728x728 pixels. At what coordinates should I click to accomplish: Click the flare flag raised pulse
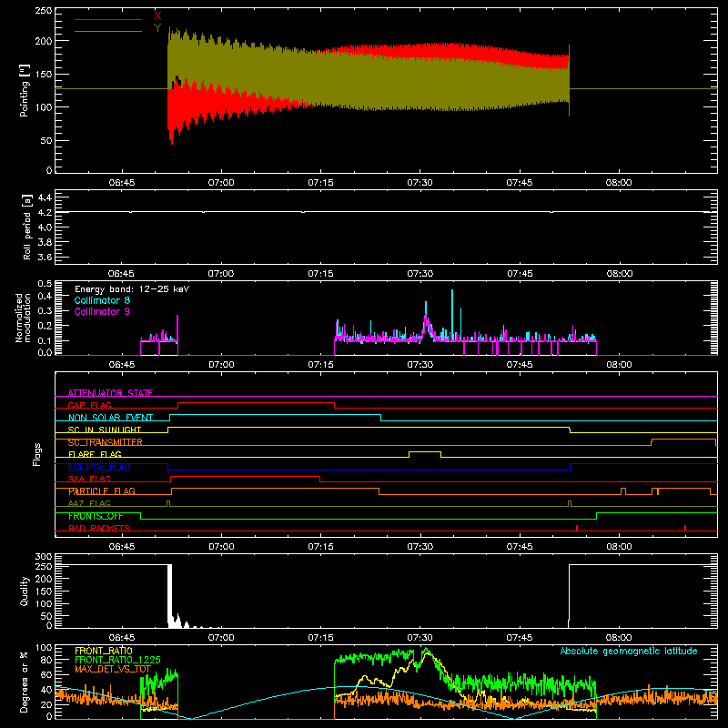pyautogui.click(x=425, y=452)
